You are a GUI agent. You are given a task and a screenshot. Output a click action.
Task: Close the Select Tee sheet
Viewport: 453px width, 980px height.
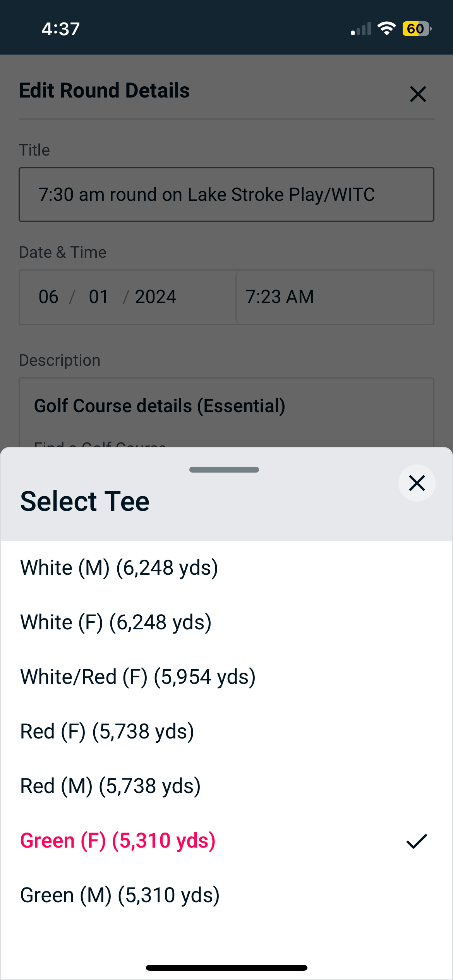(417, 483)
